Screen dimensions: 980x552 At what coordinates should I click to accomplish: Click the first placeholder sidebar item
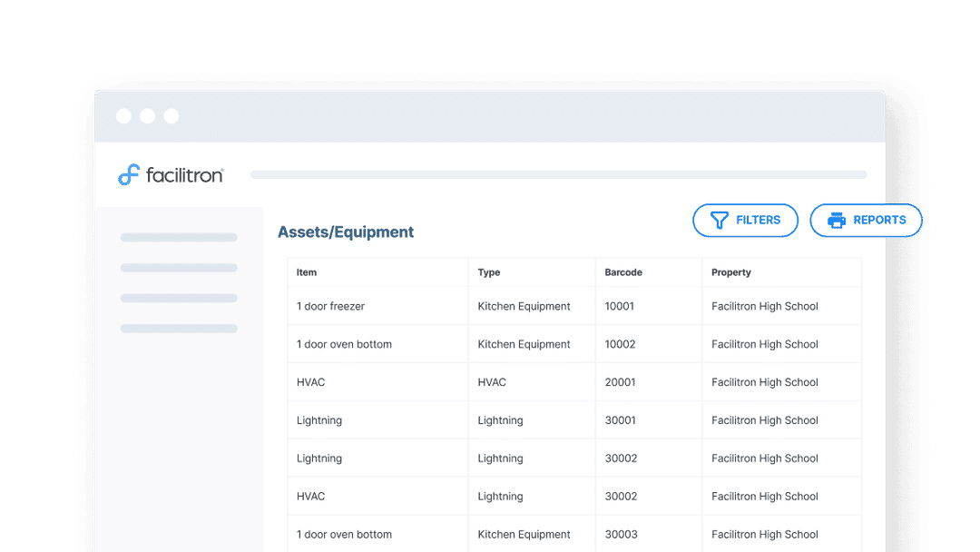179,238
